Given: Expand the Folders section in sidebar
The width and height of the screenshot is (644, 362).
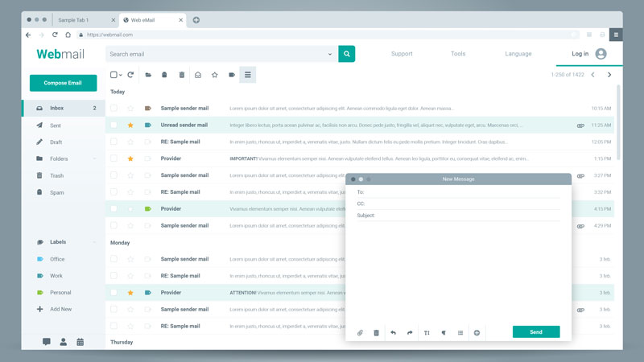Looking at the screenshot, I should [x=94, y=158].
